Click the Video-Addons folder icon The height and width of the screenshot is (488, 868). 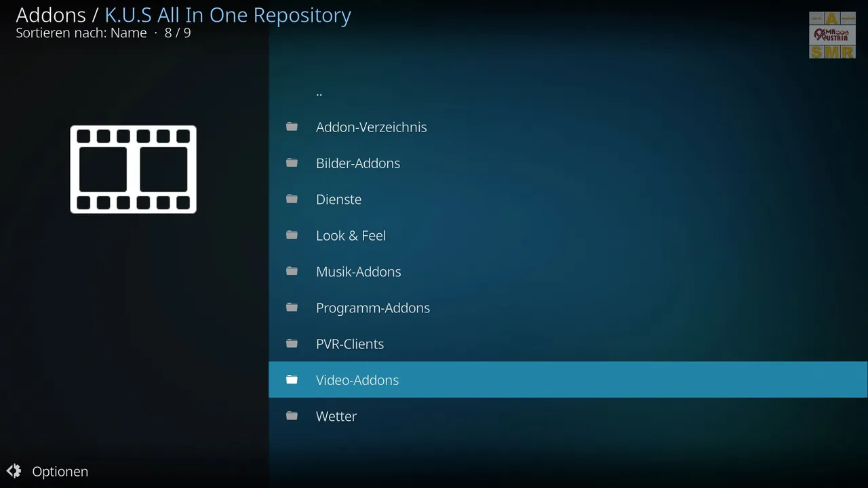coord(292,380)
